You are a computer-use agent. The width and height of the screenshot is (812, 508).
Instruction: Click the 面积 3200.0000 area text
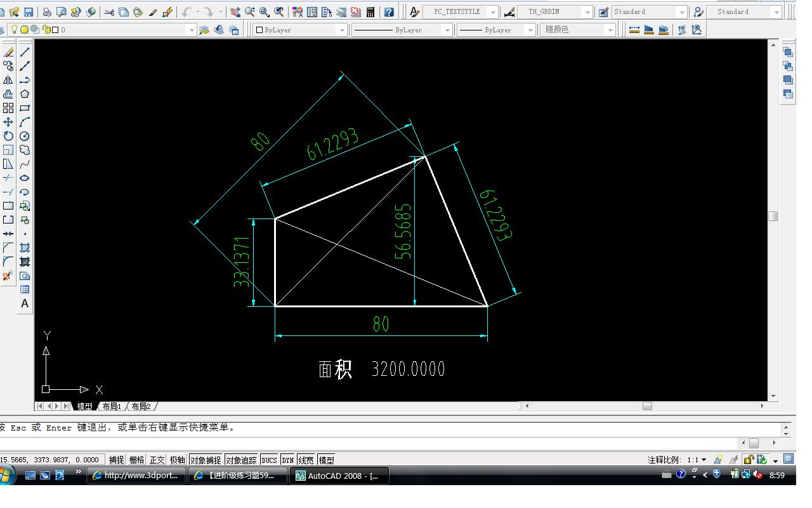(381, 369)
